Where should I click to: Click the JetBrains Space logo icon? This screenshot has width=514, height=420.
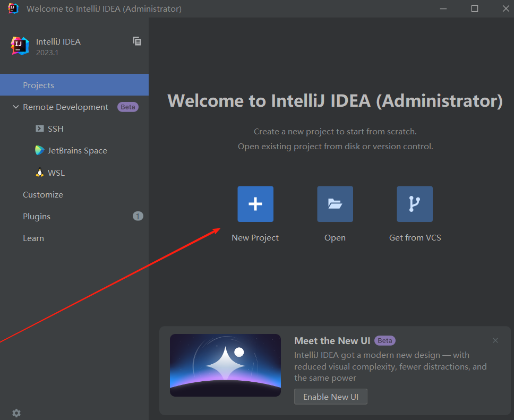coord(40,150)
